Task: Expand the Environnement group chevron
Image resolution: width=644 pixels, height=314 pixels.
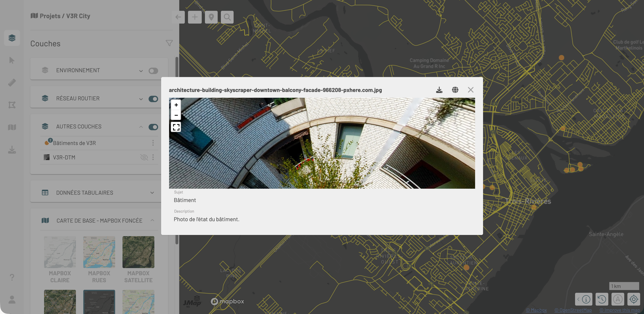Action: [x=141, y=71]
